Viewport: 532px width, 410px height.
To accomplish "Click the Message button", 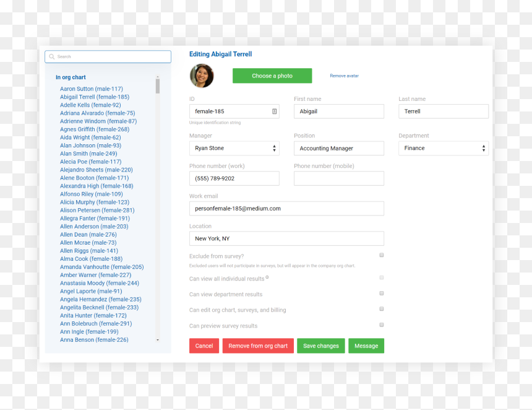I will coord(366,346).
